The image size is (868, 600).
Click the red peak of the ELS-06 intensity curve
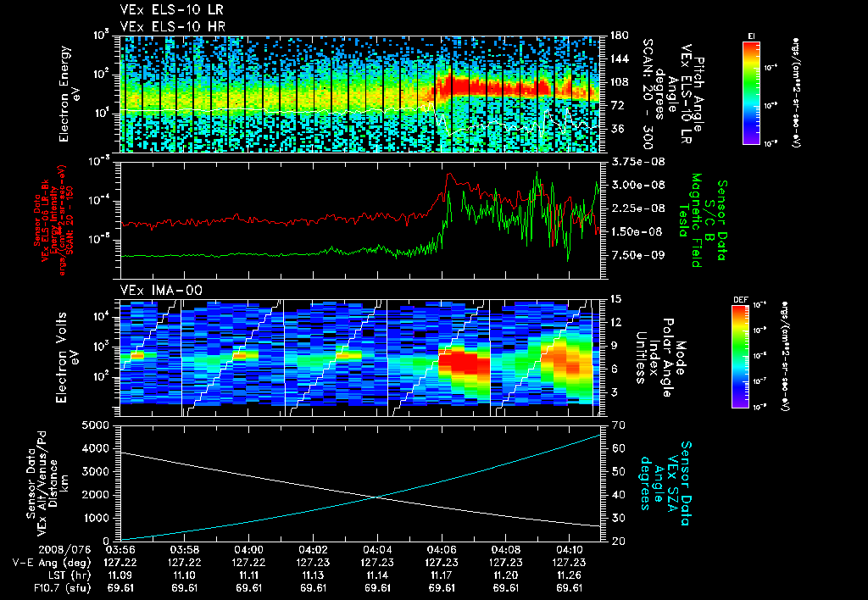[449, 175]
